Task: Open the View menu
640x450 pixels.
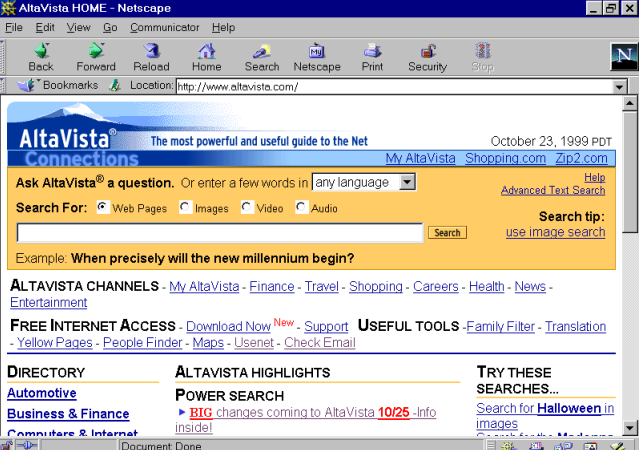Action: point(79,28)
